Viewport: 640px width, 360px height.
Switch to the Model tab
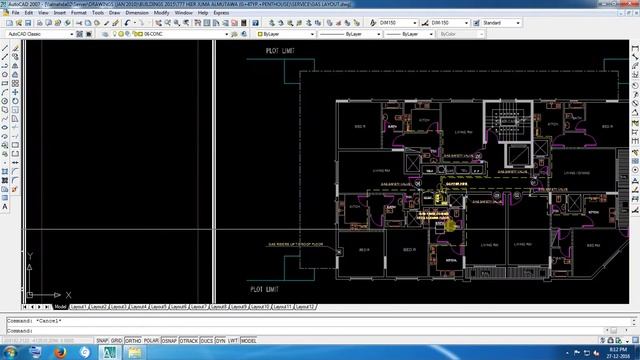coord(60,307)
